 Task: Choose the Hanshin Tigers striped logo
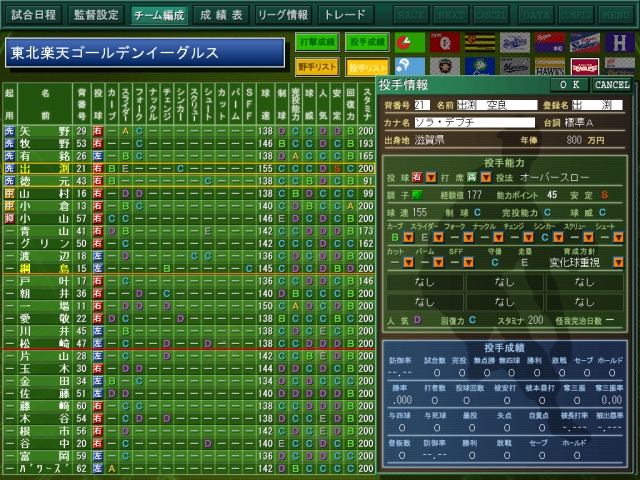pos(480,42)
